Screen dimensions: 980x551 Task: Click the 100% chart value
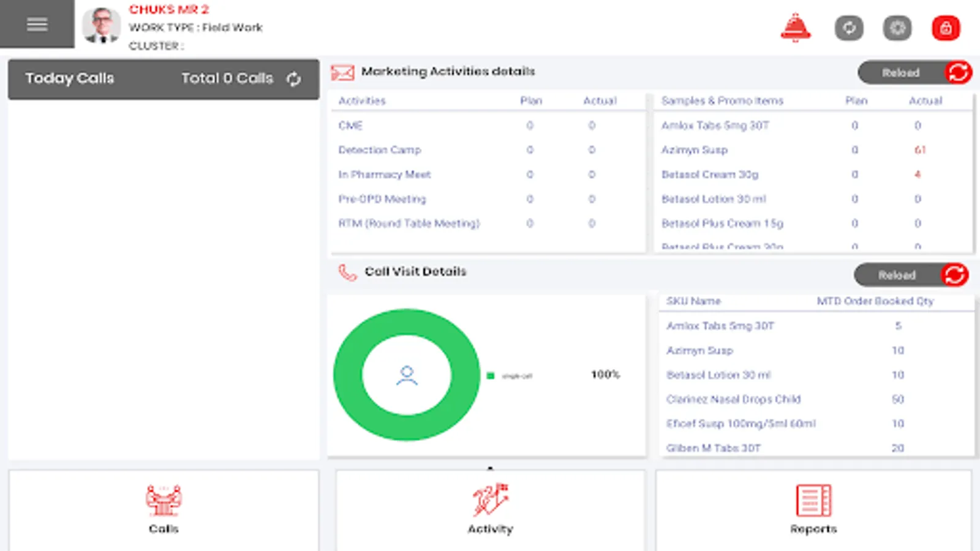[605, 374]
